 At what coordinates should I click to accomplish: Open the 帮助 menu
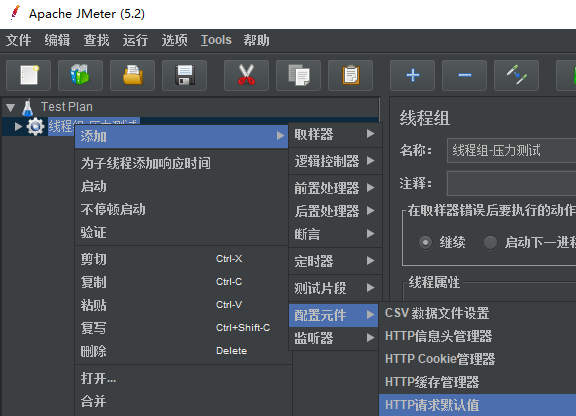pyautogui.click(x=256, y=40)
